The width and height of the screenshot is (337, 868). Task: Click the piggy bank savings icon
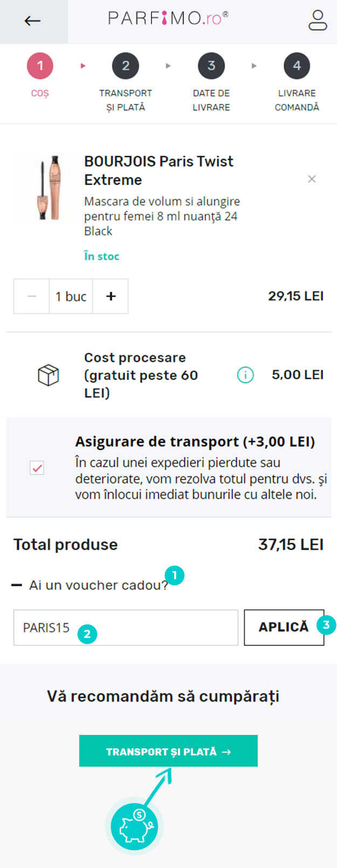click(x=134, y=825)
